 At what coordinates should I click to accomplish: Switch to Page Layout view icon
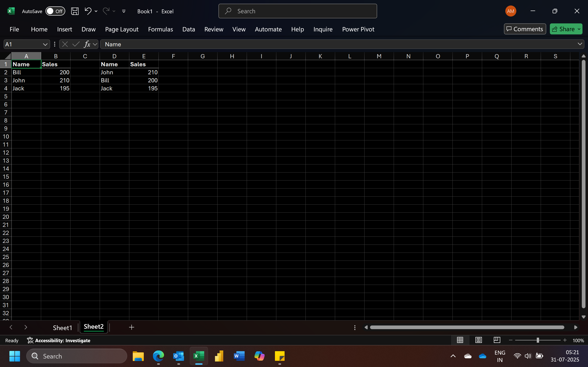pos(478,340)
